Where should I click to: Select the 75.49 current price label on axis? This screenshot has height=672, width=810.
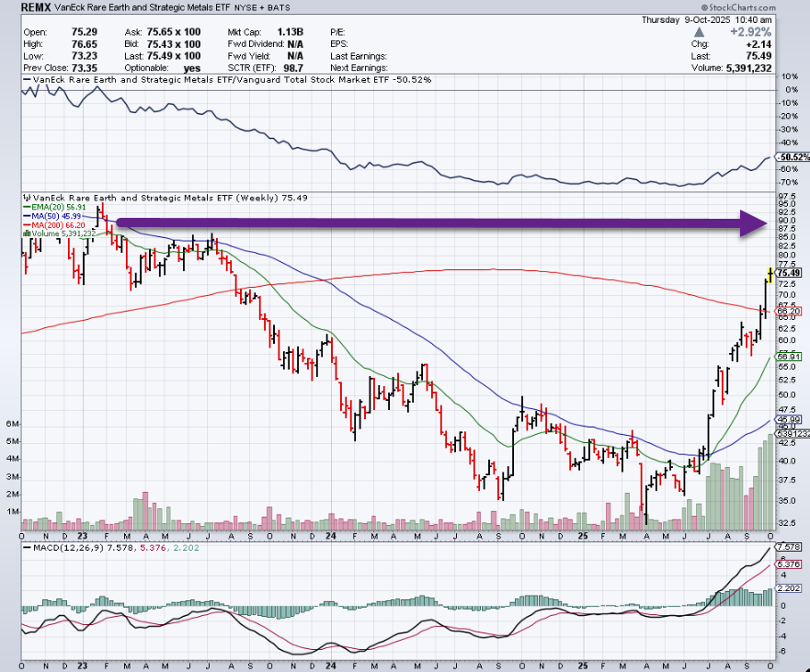click(791, 273)
